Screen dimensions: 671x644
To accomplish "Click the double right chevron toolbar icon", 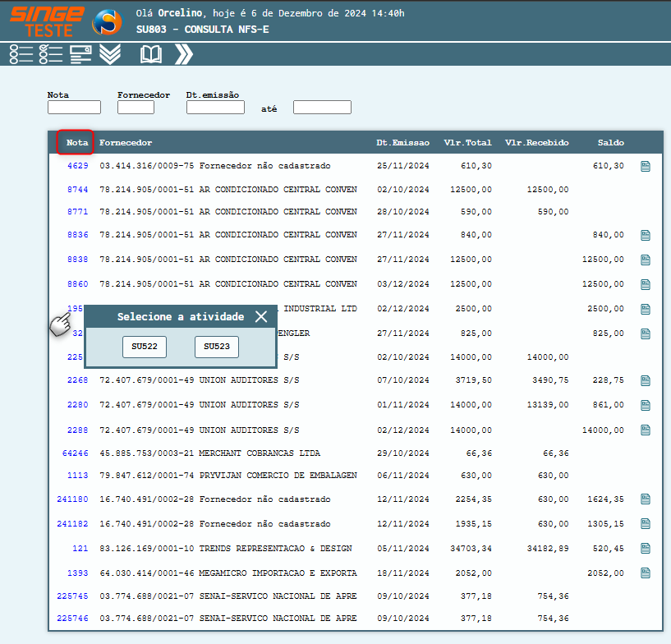I will coord(184,54).
